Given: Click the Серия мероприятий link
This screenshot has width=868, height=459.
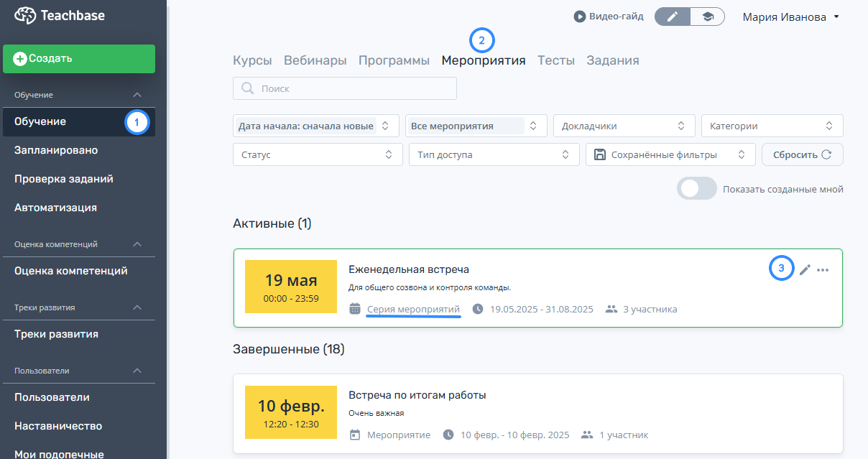Looking at the screenshot, I should [413, 310].
